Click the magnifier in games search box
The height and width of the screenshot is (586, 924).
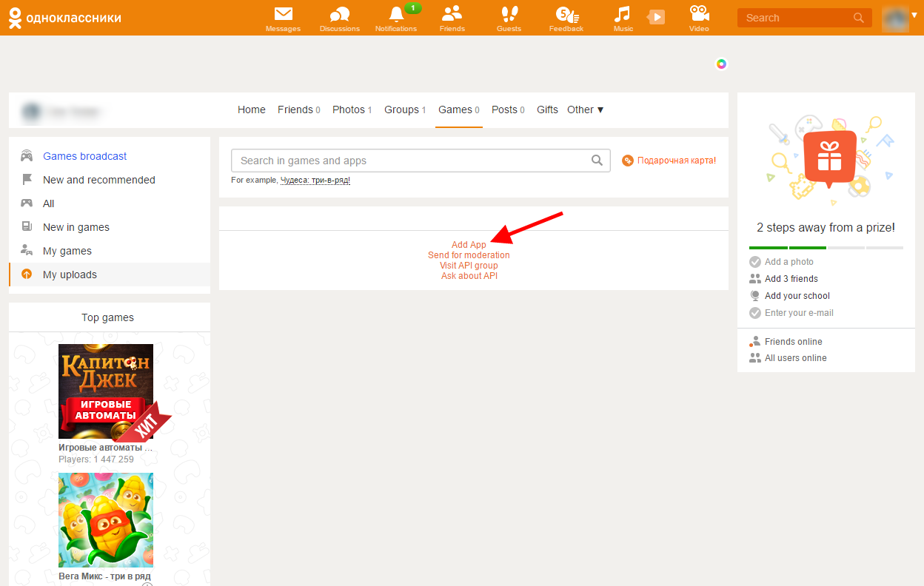click(x=597, y=161)
